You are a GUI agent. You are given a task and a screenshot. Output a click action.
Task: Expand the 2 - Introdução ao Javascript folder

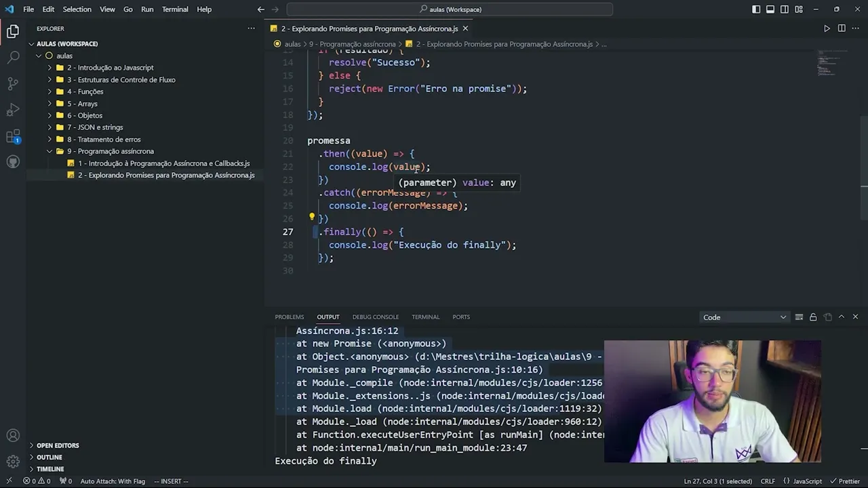click(110, 68)
